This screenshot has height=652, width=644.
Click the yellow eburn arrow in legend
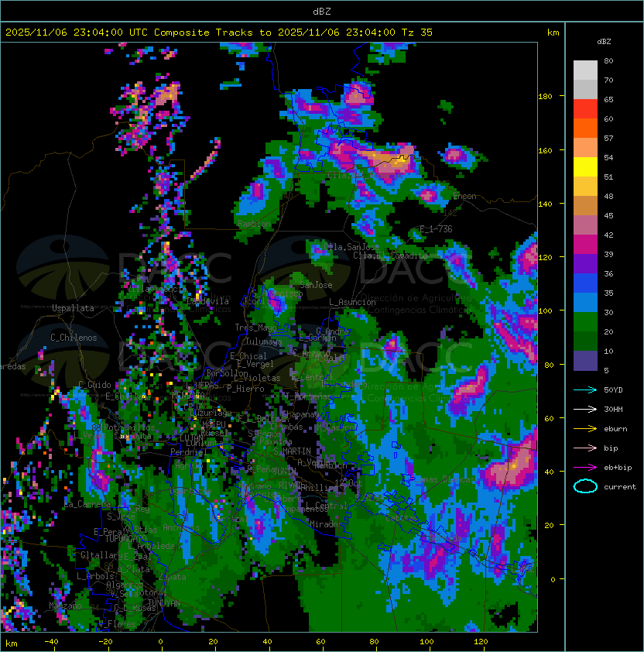(585, 429)
